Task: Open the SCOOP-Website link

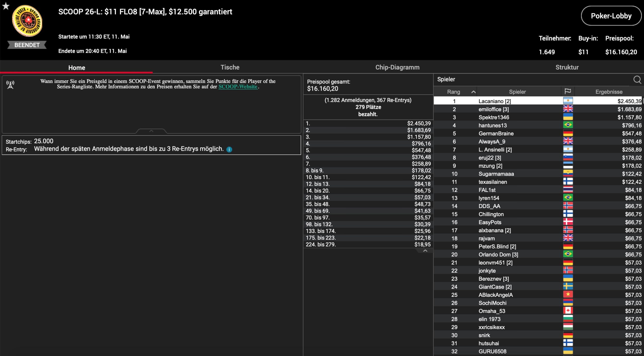Action: [x=238, y=87]
